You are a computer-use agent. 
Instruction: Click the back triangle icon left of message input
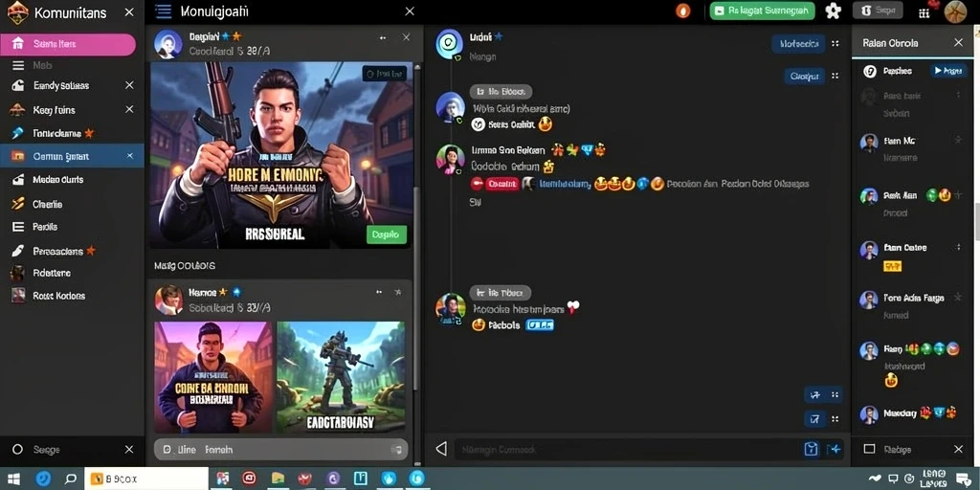click(x=441, y=449)
